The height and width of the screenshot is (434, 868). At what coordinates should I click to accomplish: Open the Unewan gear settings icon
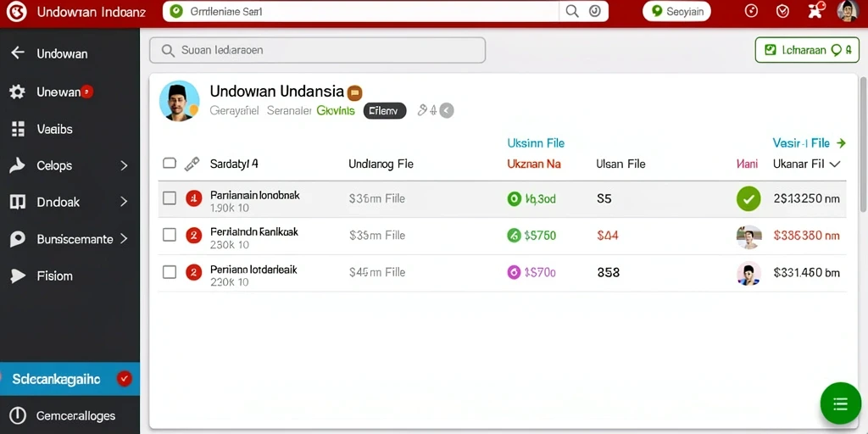pyautogui.click(x=17, y=92)
